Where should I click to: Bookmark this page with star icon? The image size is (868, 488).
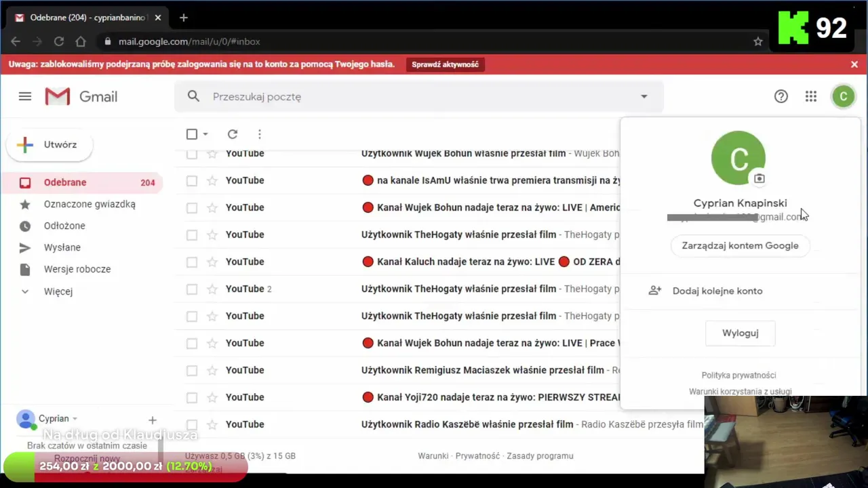(x=758, y=41)
